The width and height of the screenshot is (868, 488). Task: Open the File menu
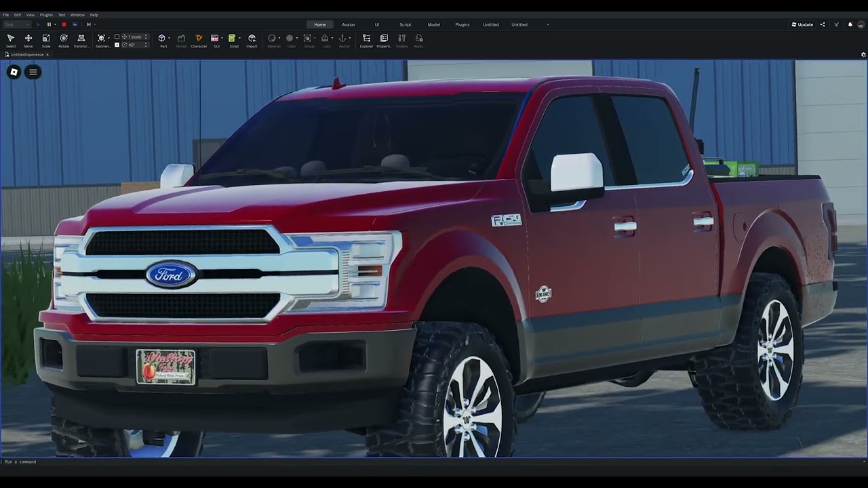5,15
